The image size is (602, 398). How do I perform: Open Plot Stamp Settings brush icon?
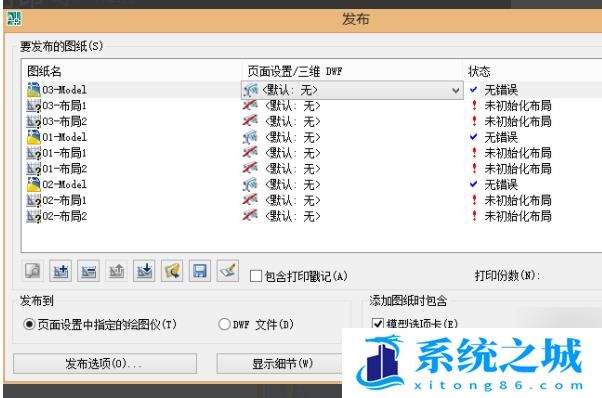[227, 271]
